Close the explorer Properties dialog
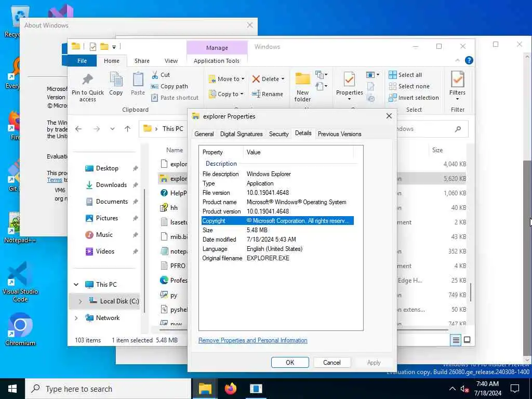The width and height of the screenshot is (532, 399). pos(389,116)
